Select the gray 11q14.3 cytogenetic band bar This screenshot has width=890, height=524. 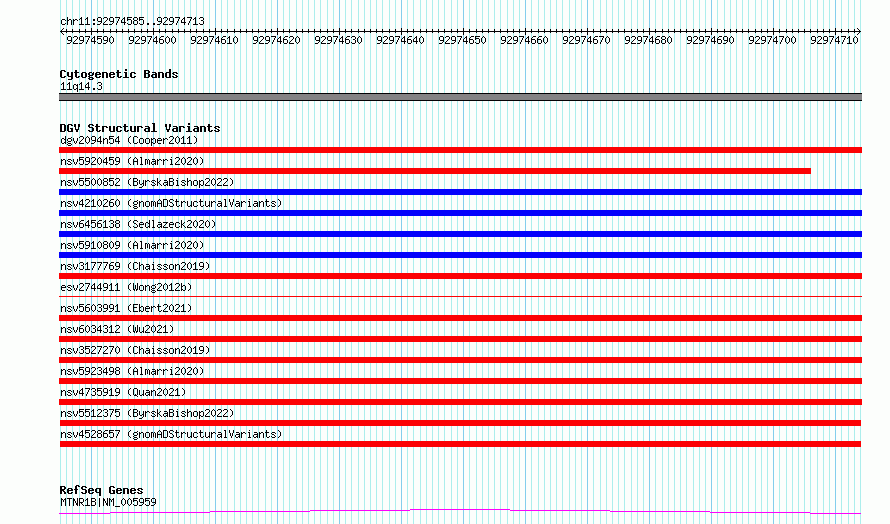[460, 97]
